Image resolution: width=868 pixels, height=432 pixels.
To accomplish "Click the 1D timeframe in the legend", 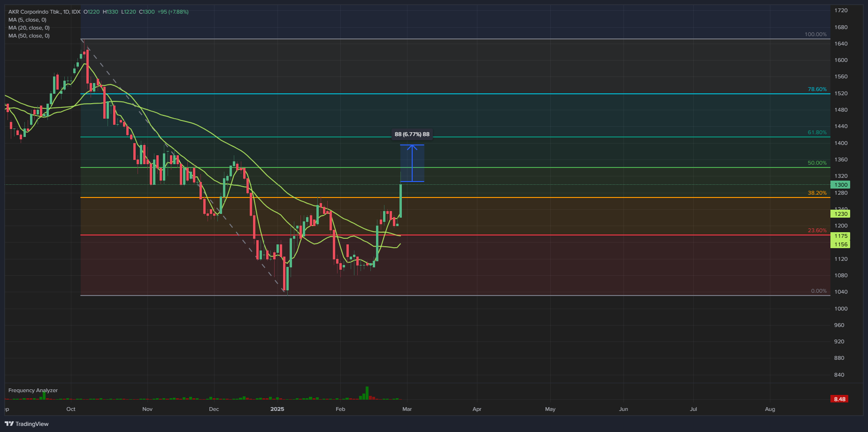I will click(67, 12).
